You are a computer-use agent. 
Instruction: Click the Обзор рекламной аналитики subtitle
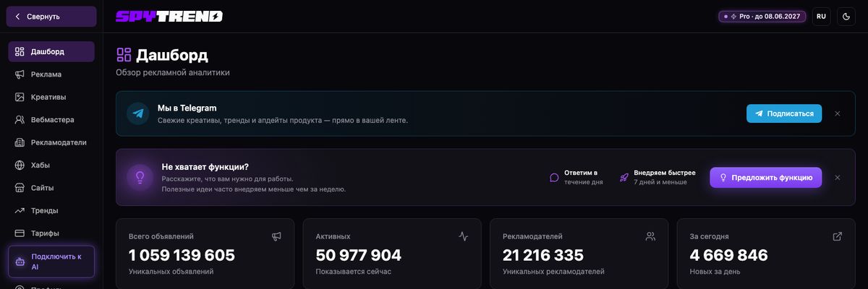pos(173,72)
